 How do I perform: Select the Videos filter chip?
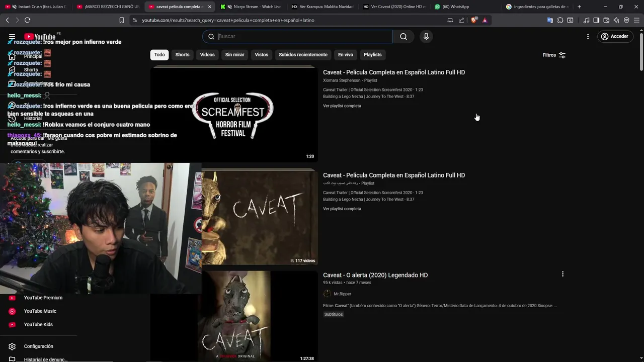tap(207, 55)
